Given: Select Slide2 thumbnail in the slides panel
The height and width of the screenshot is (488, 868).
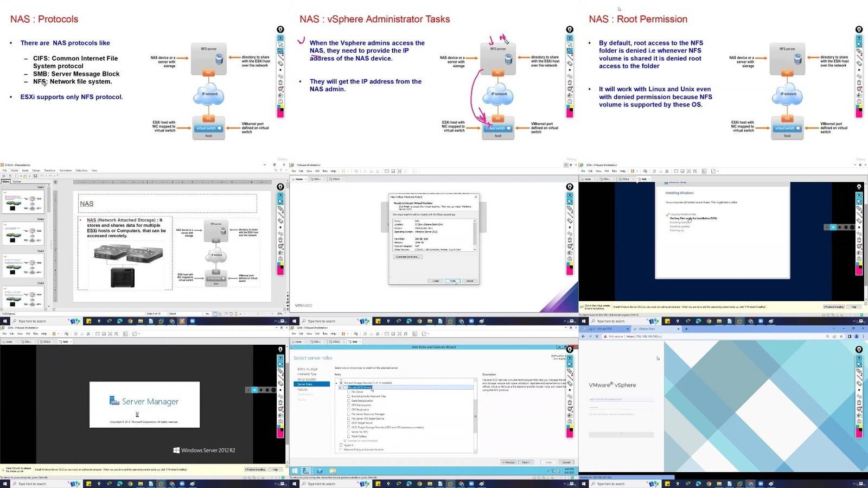Looking at the screenshot, I should (x=24, y=234).
